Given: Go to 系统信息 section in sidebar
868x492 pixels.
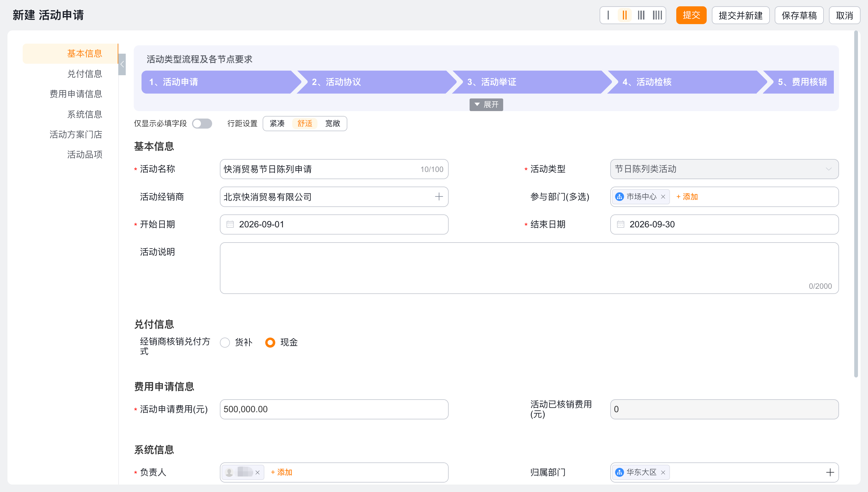Looking at the screenshot, I should [x=84, y=114].
